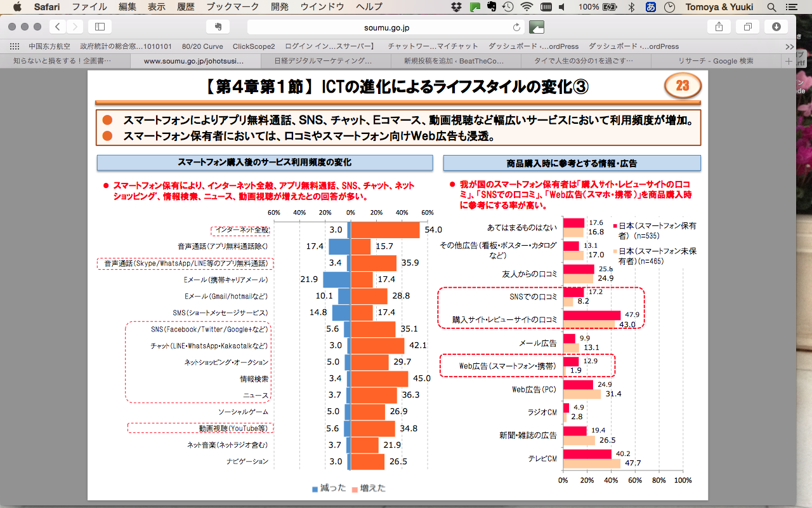Open the Evernote Web Clipper elephant button
Viewport: 812px width, 508px height.
pyautogui.click(x=218, y=27)
